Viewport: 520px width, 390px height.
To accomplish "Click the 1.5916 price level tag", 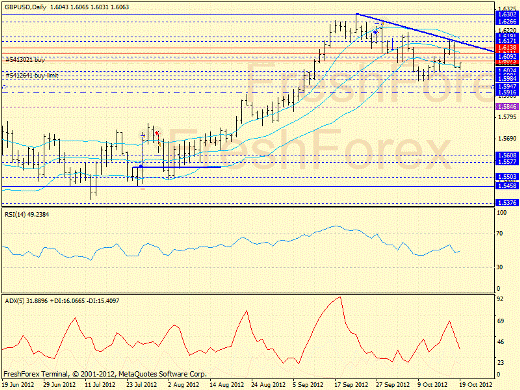I will tap(507, 92).
